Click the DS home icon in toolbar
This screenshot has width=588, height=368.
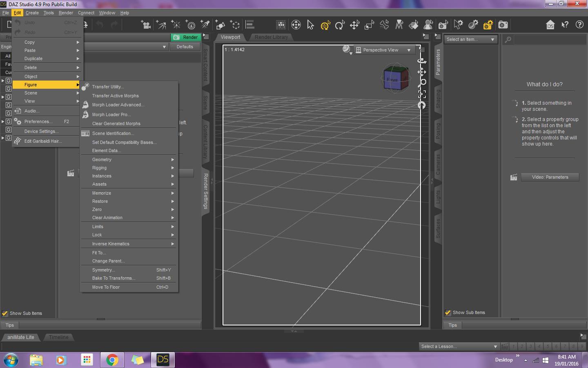pos(550,25)
